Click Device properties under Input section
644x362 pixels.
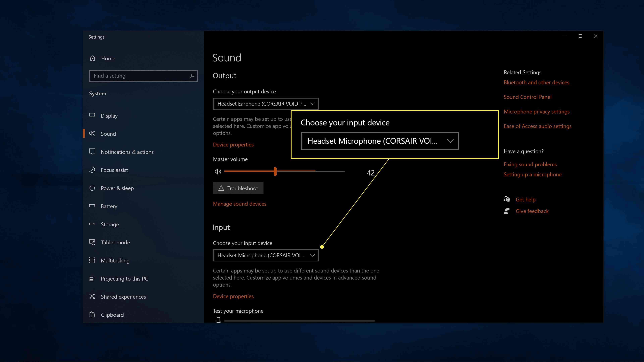pos(233,296)
